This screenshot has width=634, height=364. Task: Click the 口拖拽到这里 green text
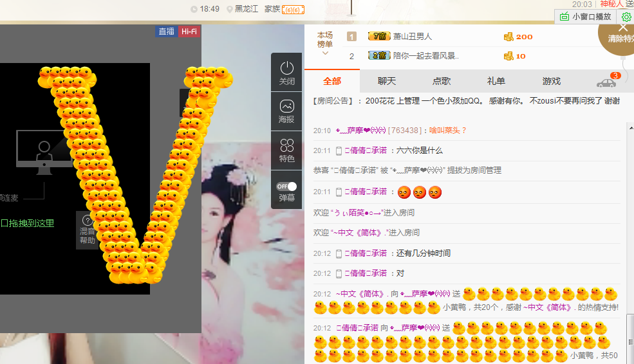[x=28, y=223]
